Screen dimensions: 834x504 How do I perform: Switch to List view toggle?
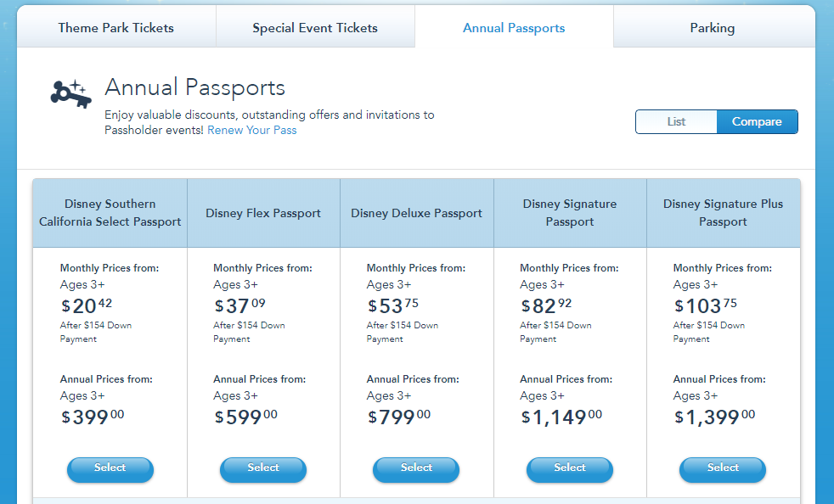676,121
